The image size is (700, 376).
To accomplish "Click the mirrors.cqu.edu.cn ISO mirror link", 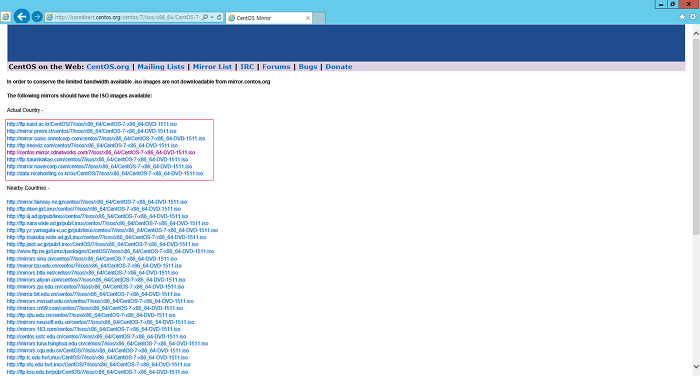I will (98, 351).
